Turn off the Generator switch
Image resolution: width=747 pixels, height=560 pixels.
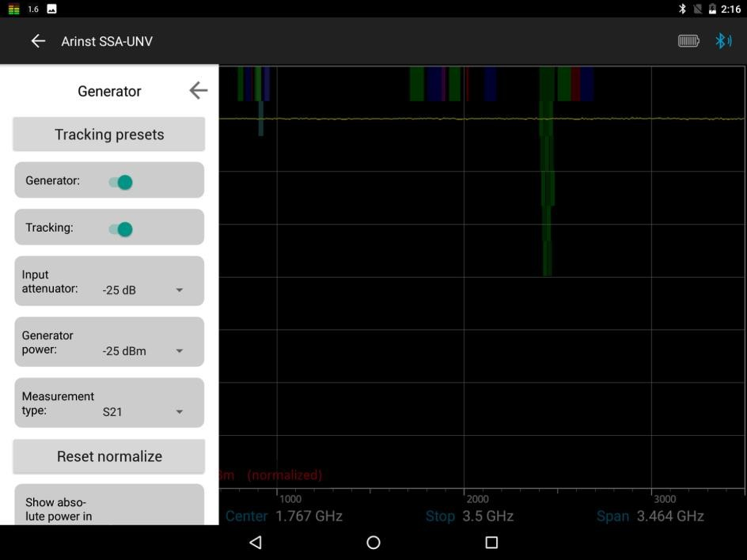click(x=121, y=182)
